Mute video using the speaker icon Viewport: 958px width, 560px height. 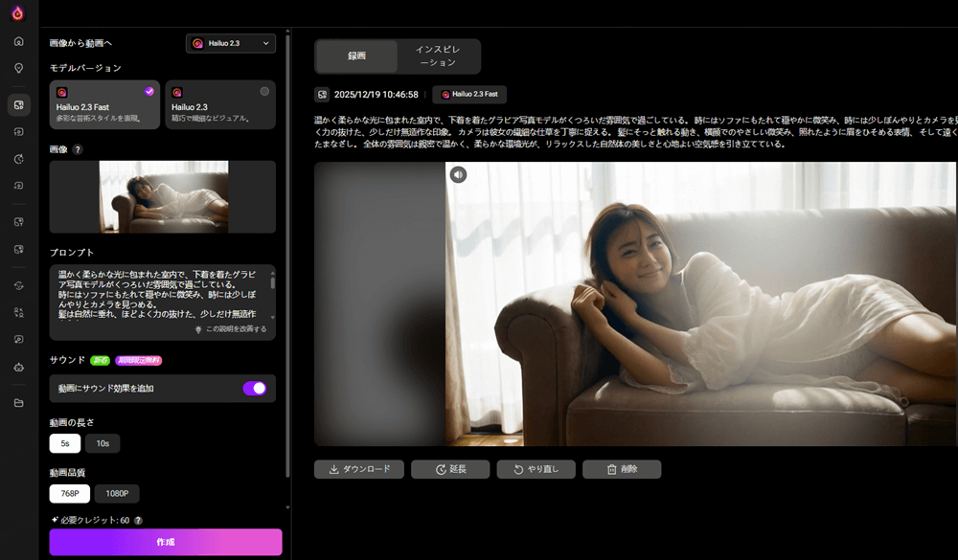click(x=459, y=174)
